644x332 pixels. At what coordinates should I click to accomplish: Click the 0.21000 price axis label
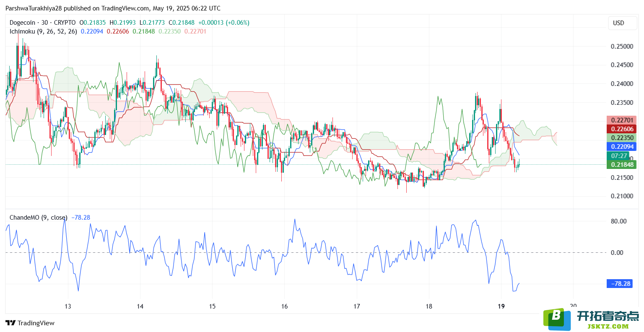[x=622, y=196]
